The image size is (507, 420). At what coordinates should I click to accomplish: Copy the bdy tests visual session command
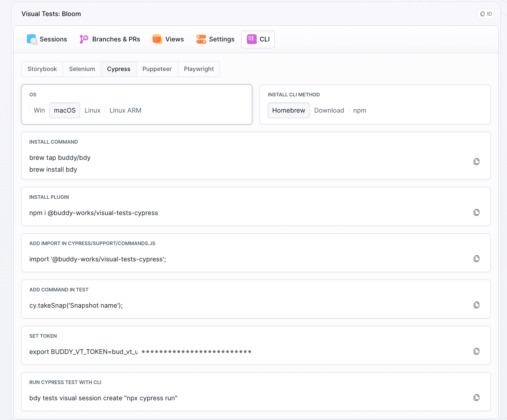coord(476,398)
